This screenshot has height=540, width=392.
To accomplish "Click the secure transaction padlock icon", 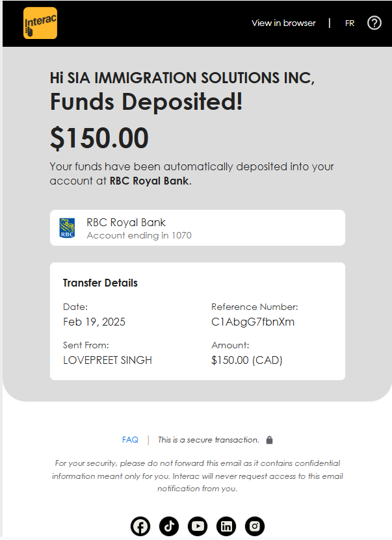I will click(269, 440).
